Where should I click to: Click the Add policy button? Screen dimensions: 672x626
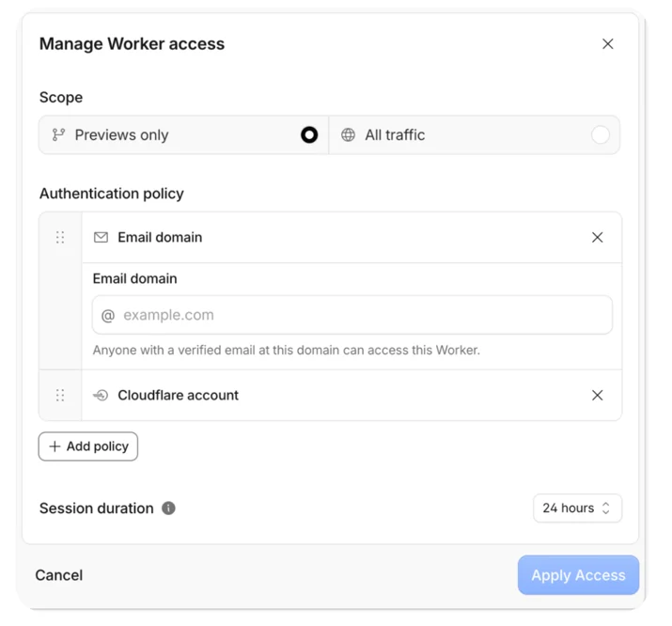pyautogui.click(x=88, y=446)
